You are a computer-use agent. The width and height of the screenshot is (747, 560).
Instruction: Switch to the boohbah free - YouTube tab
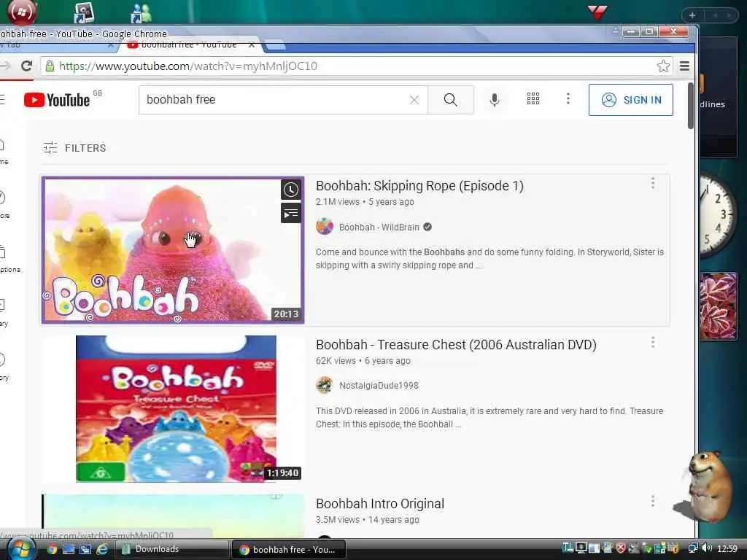point(189,44)
